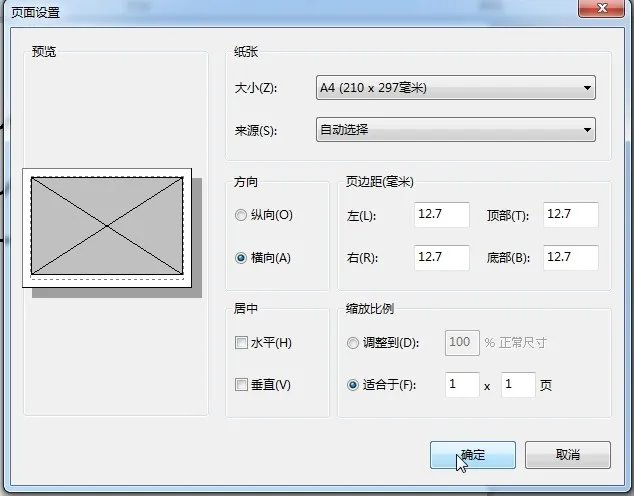634x496 pixels.
Task: Open the 来源(S) paper source dropdown
Action: [x=456, y=129]
